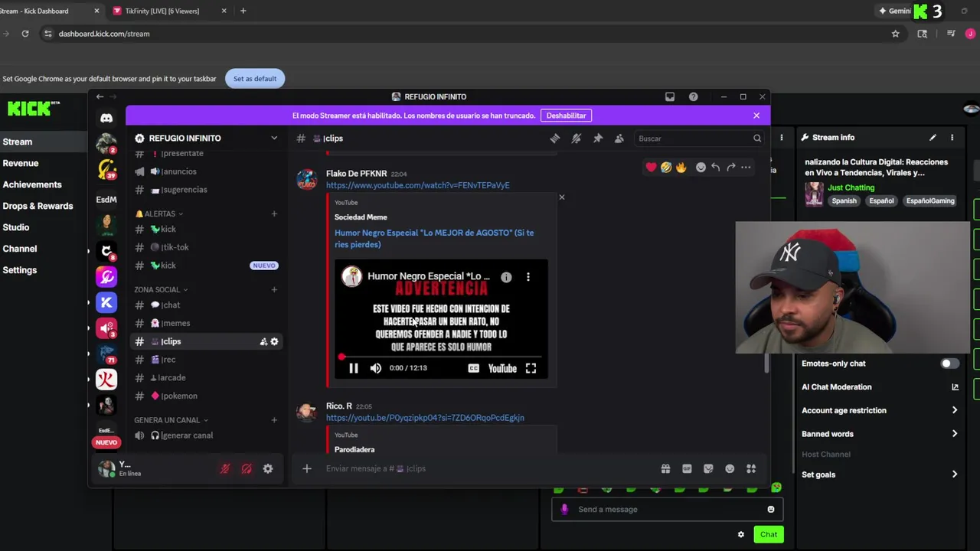Click search magnifier icon in Buscar field

757,139
